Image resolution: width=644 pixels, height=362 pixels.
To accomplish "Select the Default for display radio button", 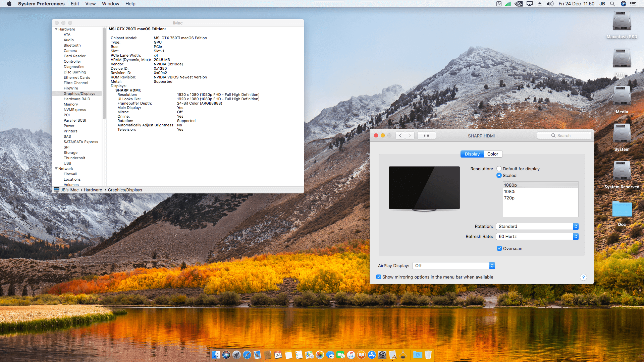I will pos(499,169).
